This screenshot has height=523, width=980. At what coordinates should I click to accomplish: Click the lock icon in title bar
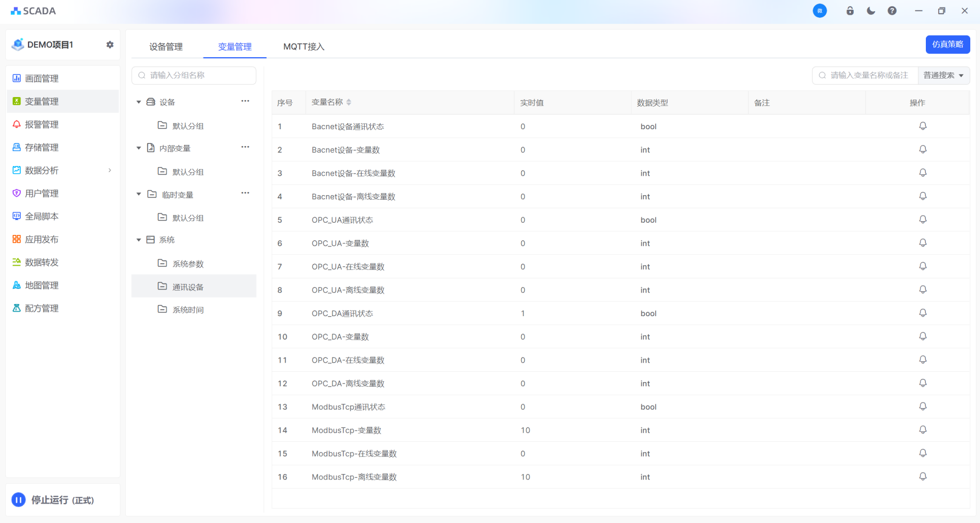tap(850, 11)
